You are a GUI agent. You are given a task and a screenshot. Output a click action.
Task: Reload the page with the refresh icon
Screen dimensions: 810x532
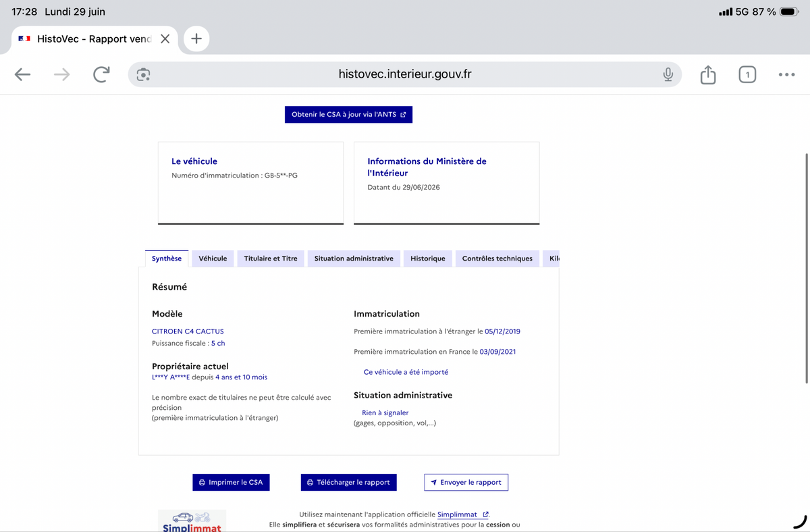[x=101, y=74]
